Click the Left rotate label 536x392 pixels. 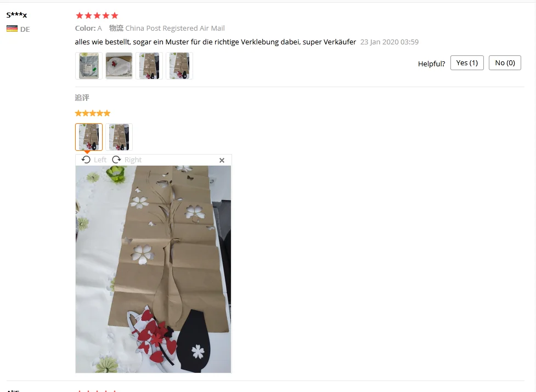pyautogui.click(x=100, y=160)
